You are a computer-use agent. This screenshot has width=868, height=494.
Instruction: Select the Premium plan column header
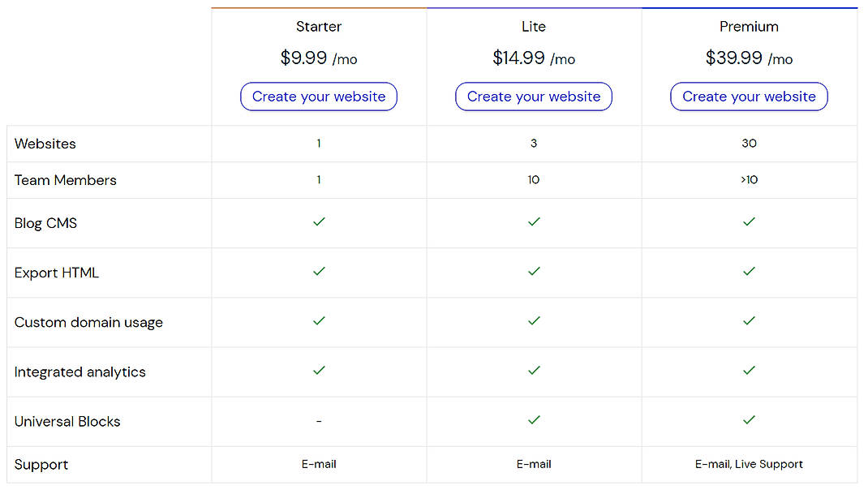pos(749,27)
